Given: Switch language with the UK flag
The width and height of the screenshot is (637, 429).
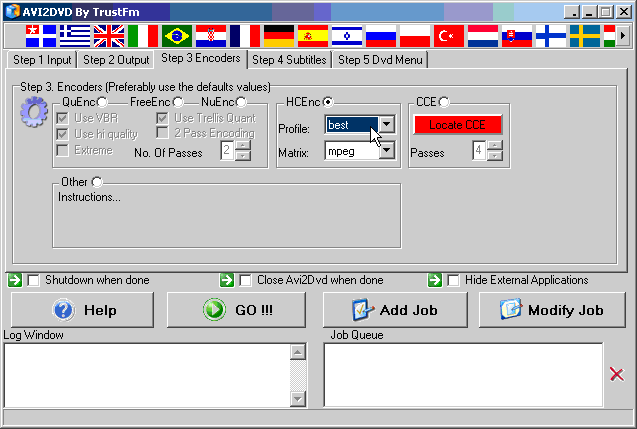Looking at the screenshot, I should (x=109, y=36).
